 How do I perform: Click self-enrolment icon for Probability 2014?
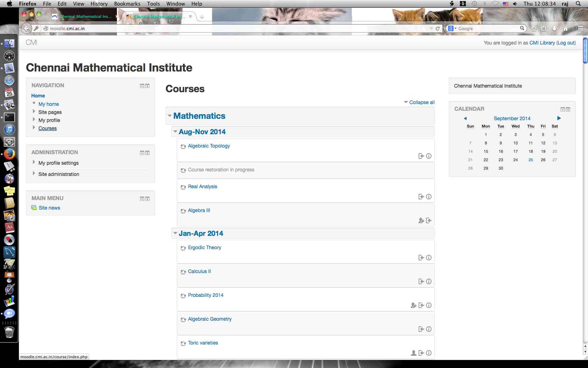coord(421,305)
